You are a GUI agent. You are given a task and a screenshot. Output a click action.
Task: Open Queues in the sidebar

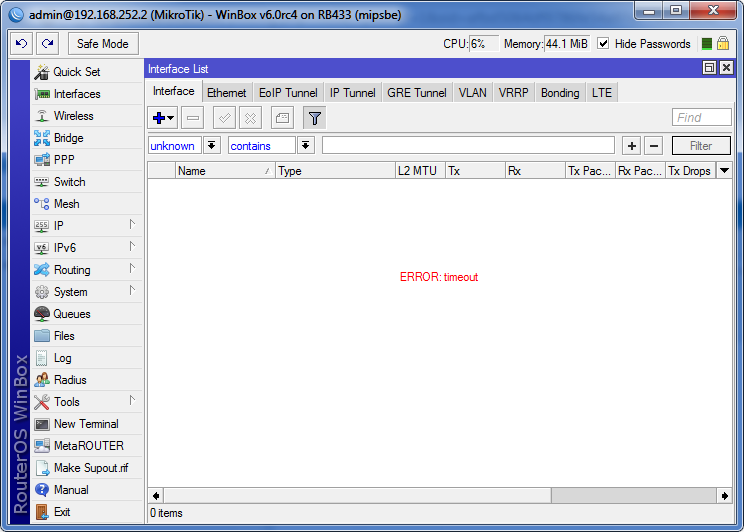click(x=87, y=314)
